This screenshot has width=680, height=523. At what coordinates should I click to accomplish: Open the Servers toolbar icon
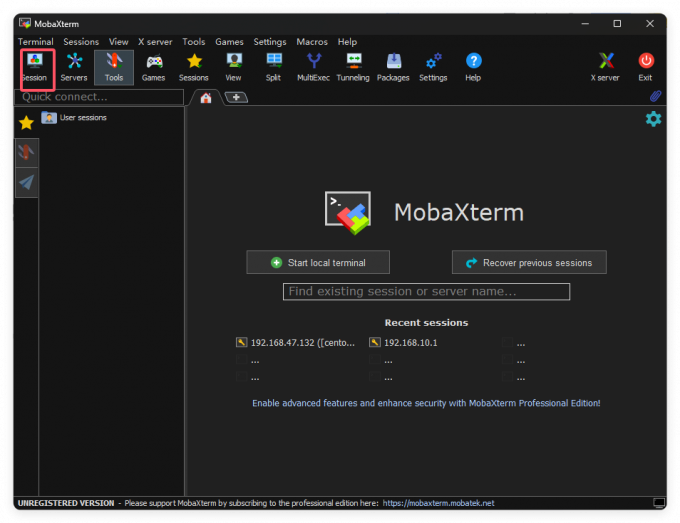pyautogui.click(x=74, y=68)
